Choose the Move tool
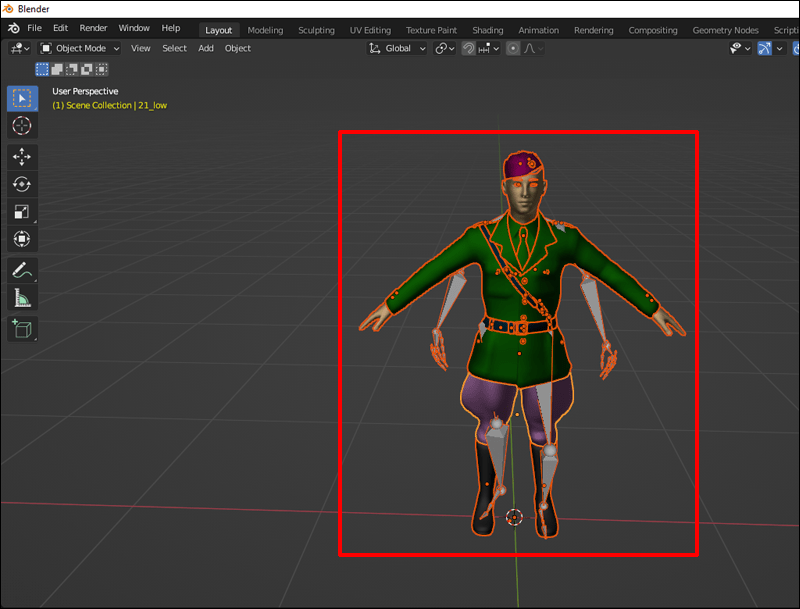The image size is (800, 609). (22, 157)
